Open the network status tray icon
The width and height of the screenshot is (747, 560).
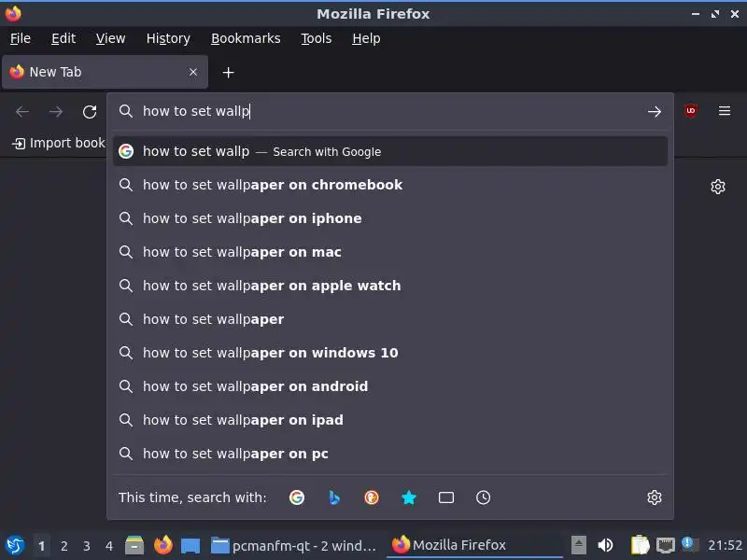666,545
